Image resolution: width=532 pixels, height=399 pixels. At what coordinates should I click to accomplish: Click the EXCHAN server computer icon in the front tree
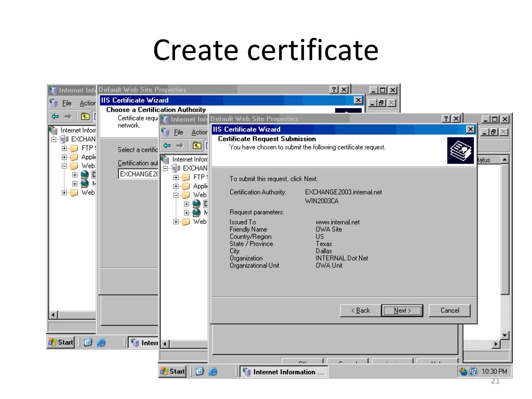tap(176, 168)
